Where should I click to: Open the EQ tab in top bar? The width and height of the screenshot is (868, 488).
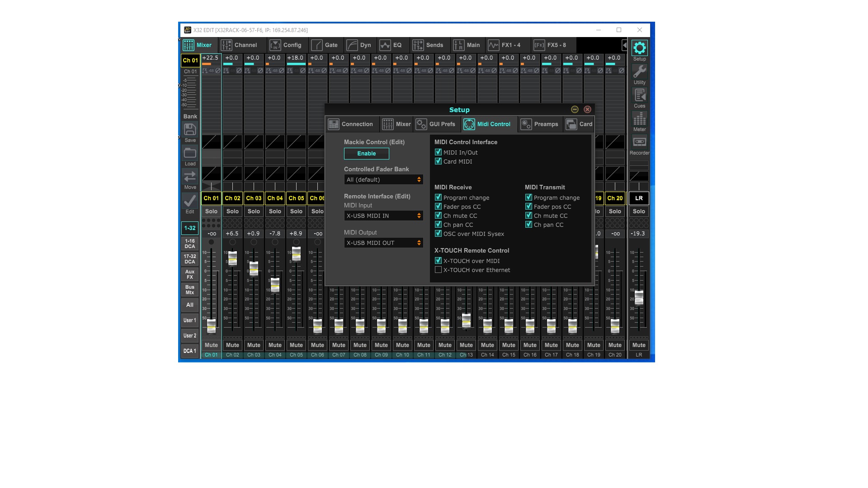391,45
